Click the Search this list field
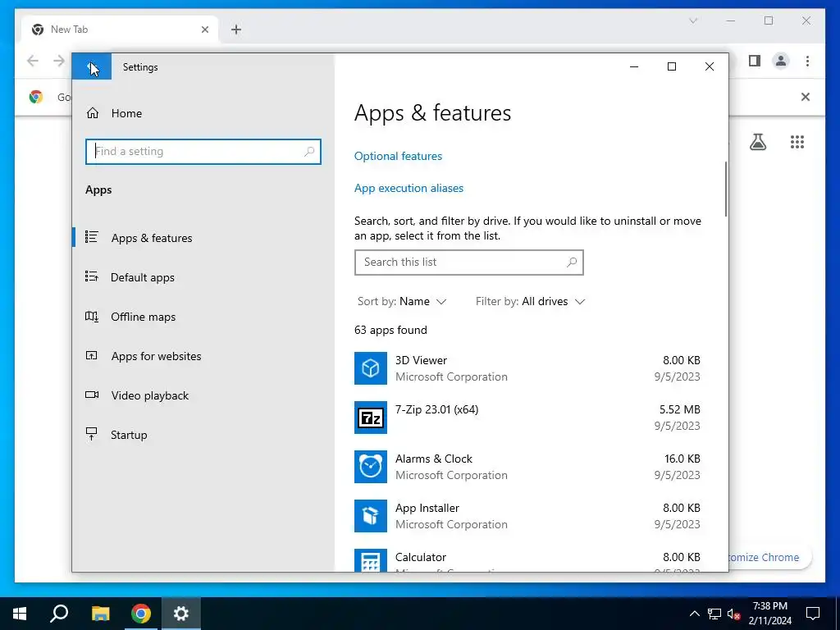Image resolution: width=840 pixels, height=630 pixels. (x=468, y=262)
